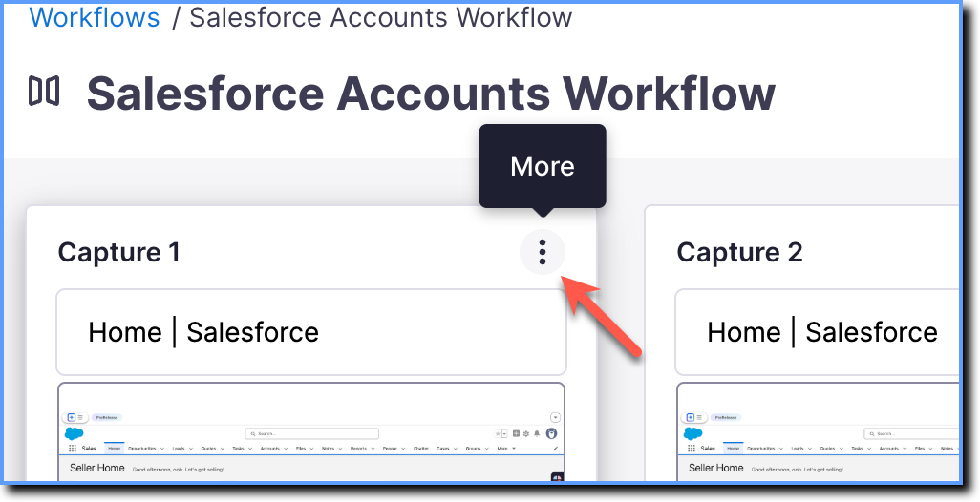Image resolution: width=980 pixels, height=502 pixels.
Task: Open the More options menu on Capture 1
Action: pyautogui.click(x=542, y=252)
